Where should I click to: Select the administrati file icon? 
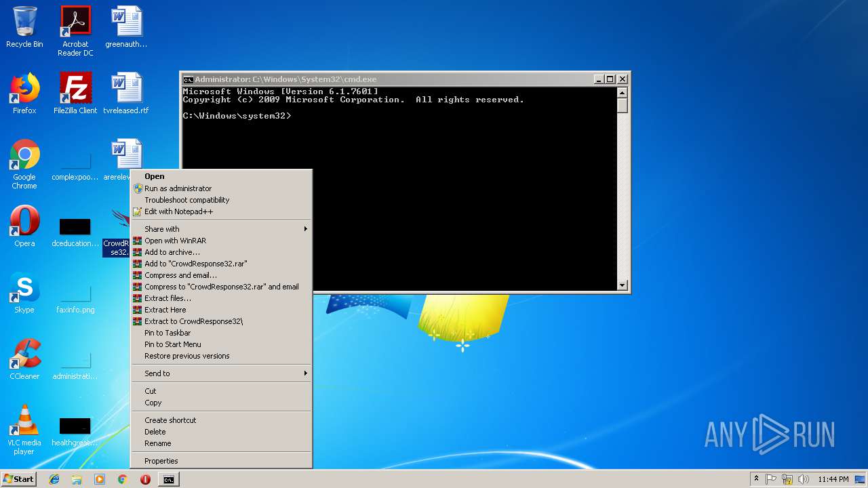(75, 363)
